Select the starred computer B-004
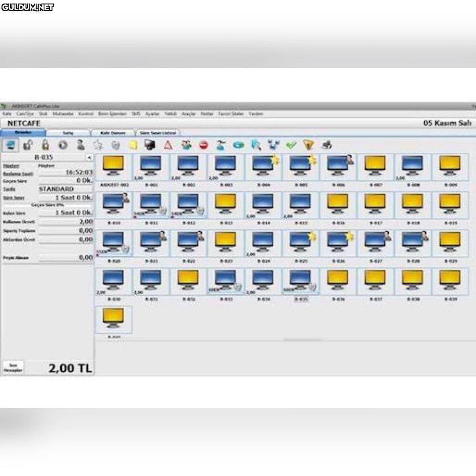Viewport: 476px width, 476px height. pyautogui.click(x=263, y=167)
